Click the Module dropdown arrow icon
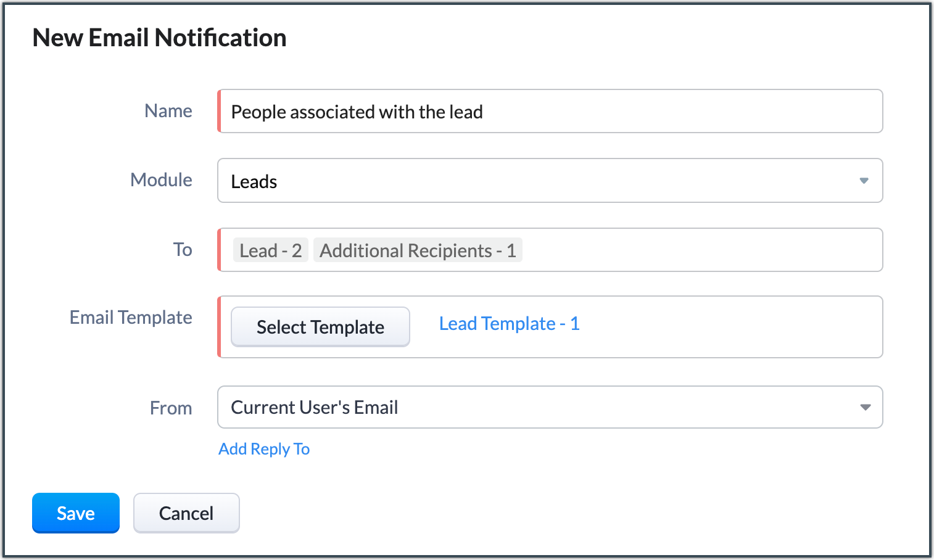Screen dimensions: 934x560 click(864, 181)
